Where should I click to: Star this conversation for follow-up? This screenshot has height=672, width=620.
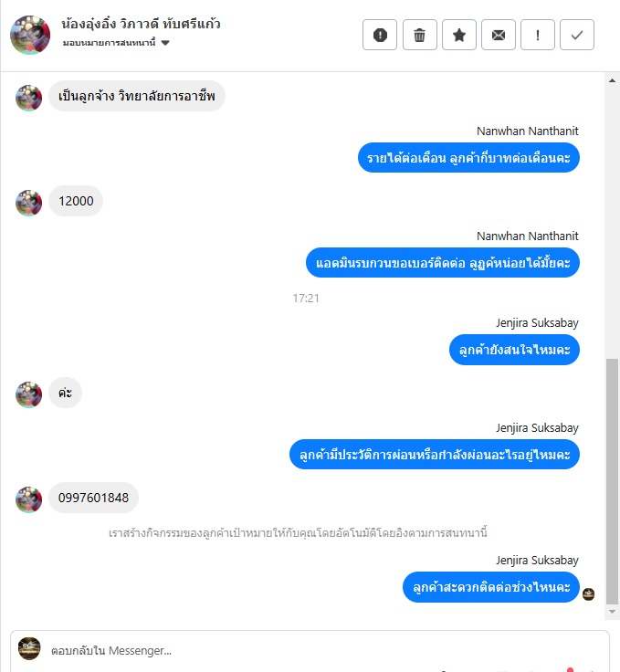tap(459, 35)
